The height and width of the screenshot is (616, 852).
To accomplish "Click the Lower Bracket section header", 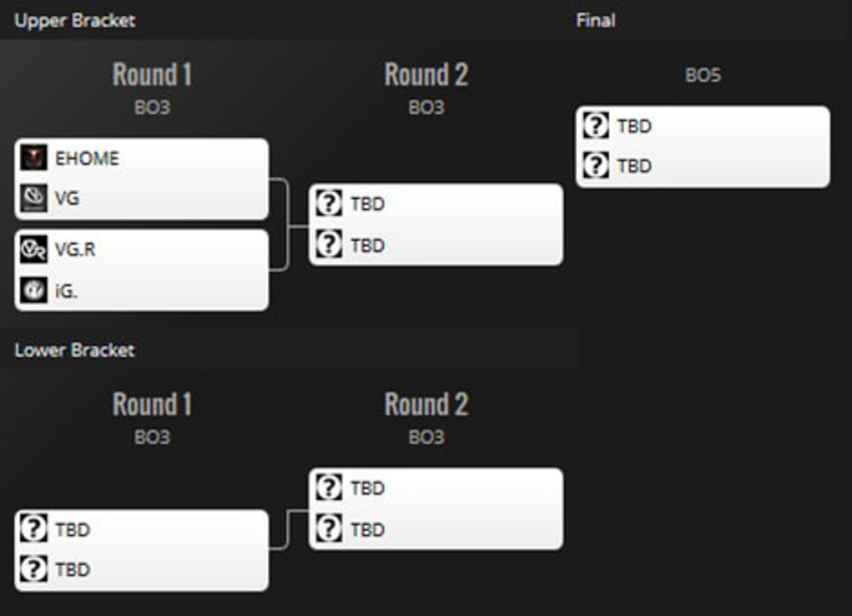I will 75,350.
